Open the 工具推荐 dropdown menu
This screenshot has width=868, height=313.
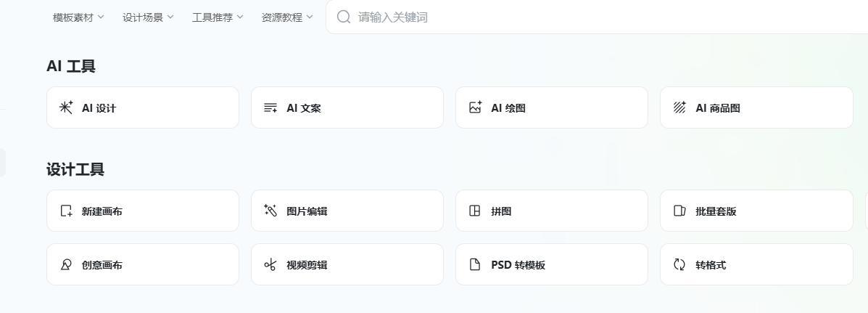pos(218,17)
